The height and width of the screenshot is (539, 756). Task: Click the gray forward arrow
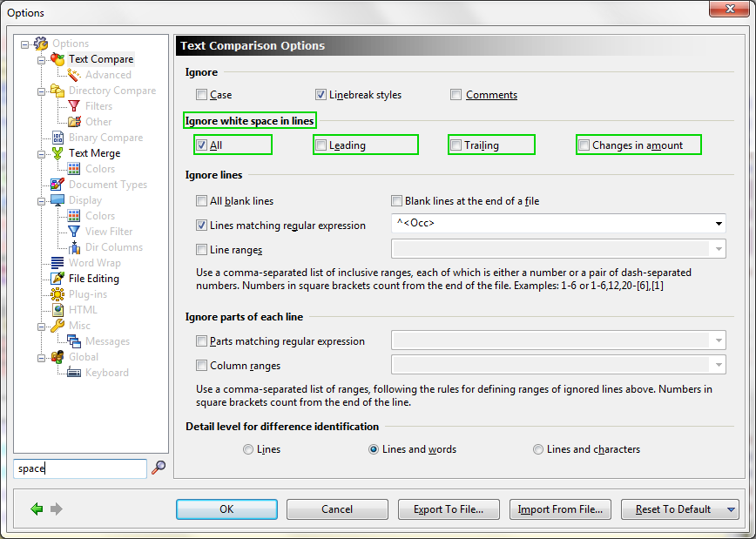point(57,509)
